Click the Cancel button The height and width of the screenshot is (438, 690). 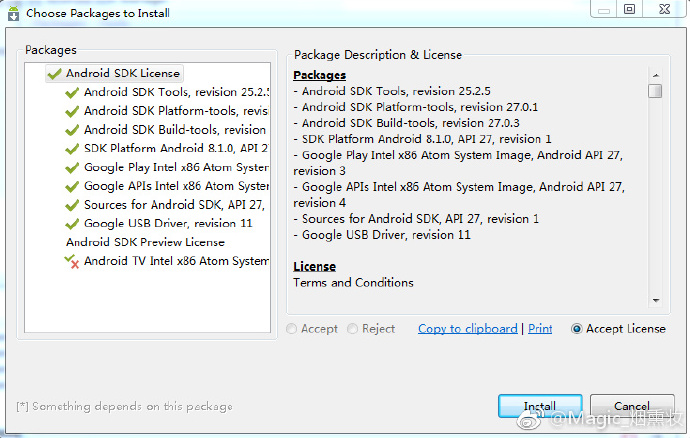click(632, 406)
